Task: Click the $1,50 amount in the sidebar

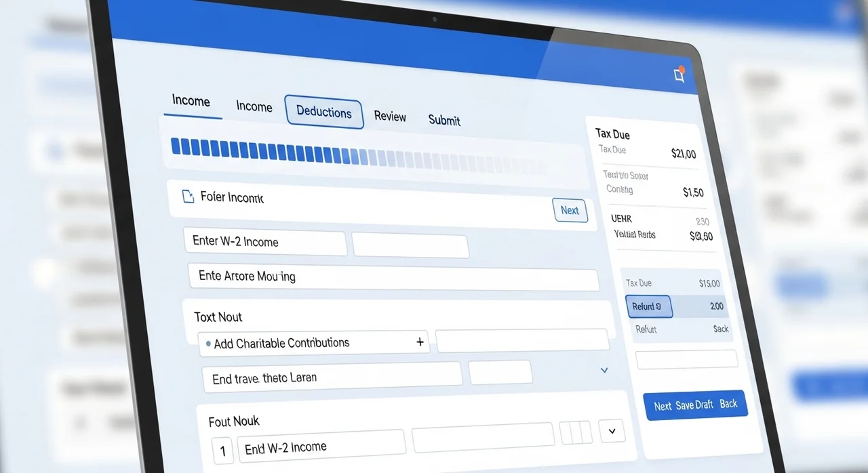Action: pyautogui.click(x=693, y=192)
